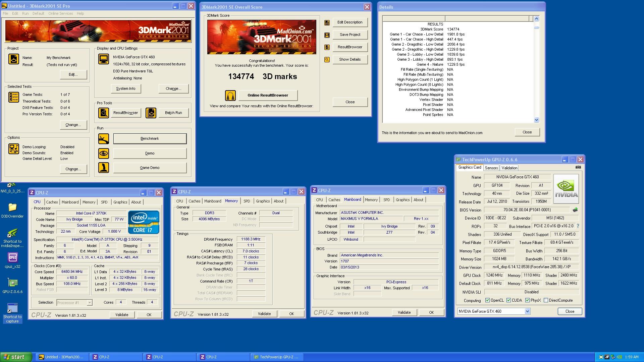Click the Save Project floppy icon
The width and height of the screenshot is (644, 362).
coord(327,35)
